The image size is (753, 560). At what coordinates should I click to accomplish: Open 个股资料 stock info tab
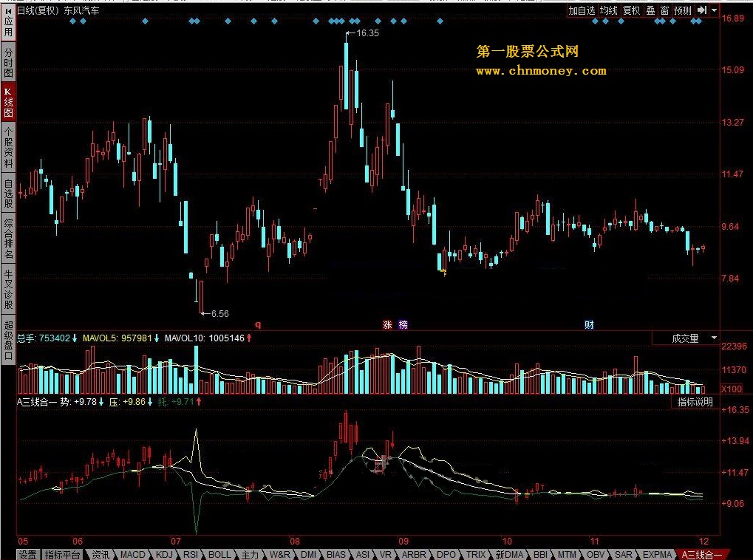coord(8,147)
